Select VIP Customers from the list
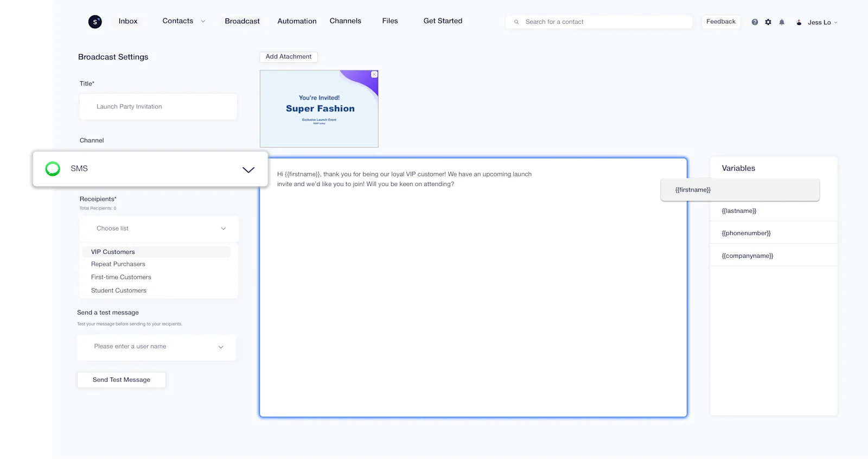 [x=156, y=252]
